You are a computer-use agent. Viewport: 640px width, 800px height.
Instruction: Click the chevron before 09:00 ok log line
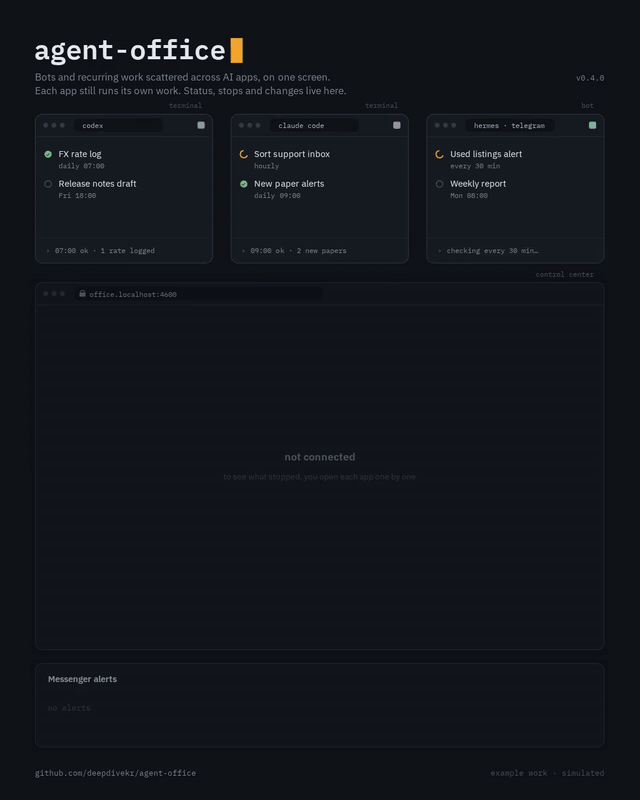tap(243, 251)
